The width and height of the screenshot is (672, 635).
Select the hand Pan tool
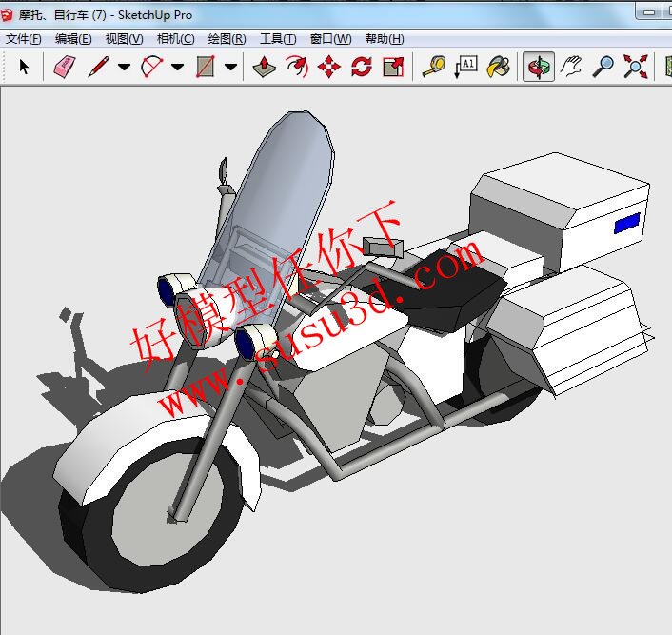pyautogui.click(x=571, y=67)
